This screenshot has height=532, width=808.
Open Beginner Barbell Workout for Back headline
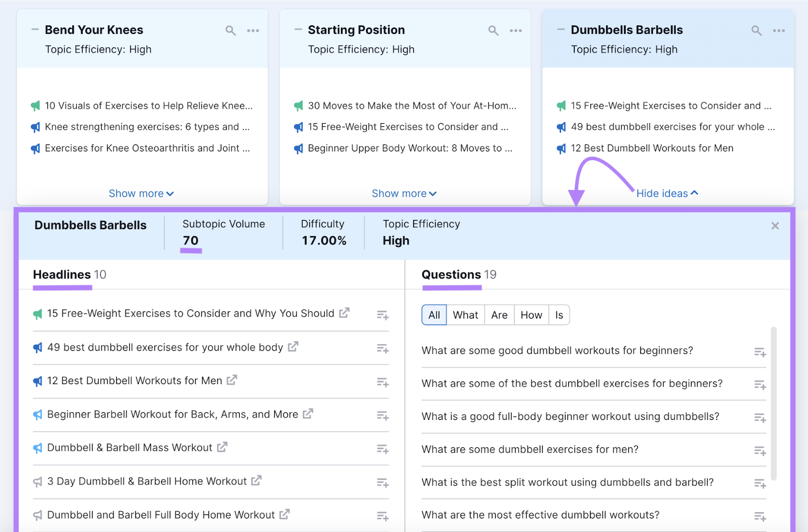click(172, 414)
